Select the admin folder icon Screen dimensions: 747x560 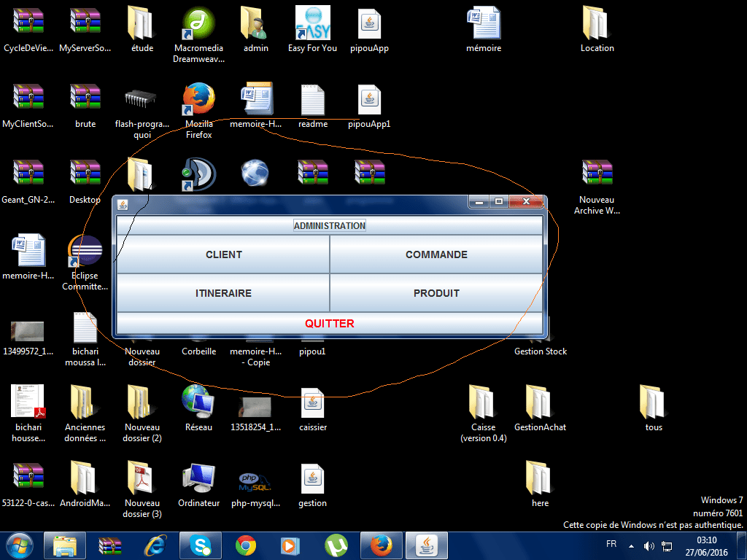pos(255,23)
